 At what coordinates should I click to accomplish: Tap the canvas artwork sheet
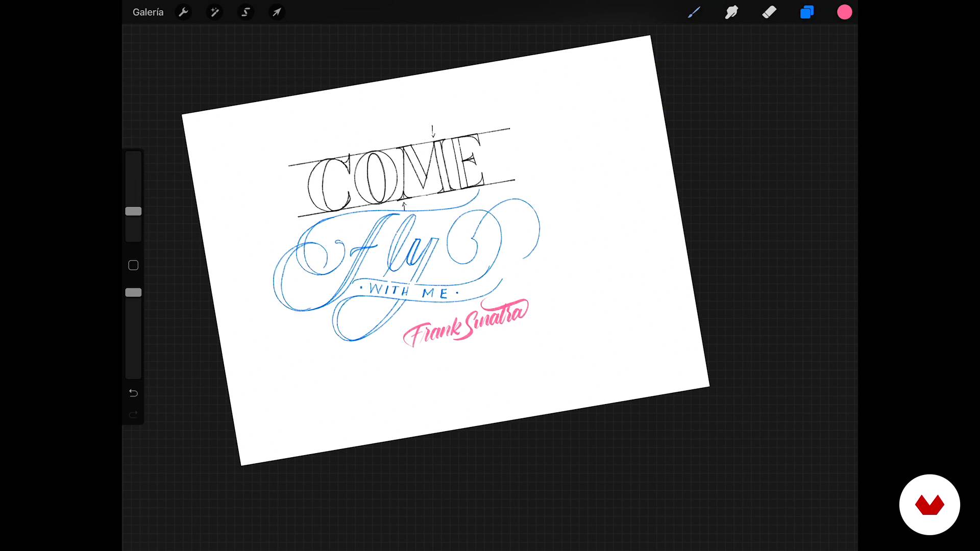pos(446,250)
